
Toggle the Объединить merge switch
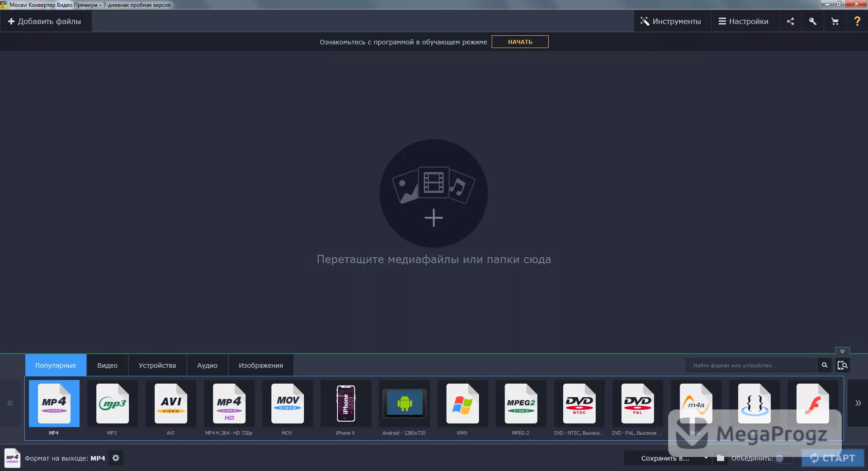pyautogui.click(x=784, y=458)
